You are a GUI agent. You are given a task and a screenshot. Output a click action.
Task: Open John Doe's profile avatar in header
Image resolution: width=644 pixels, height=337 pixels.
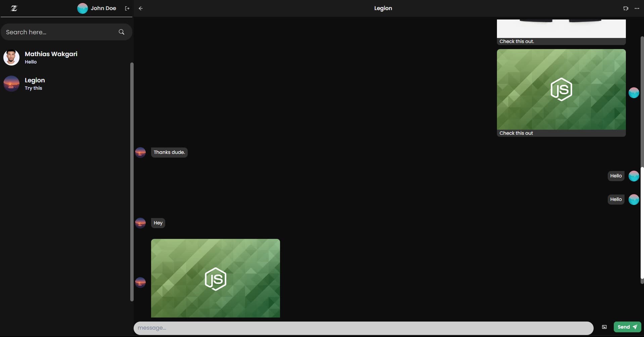click(x=83, y=8)
